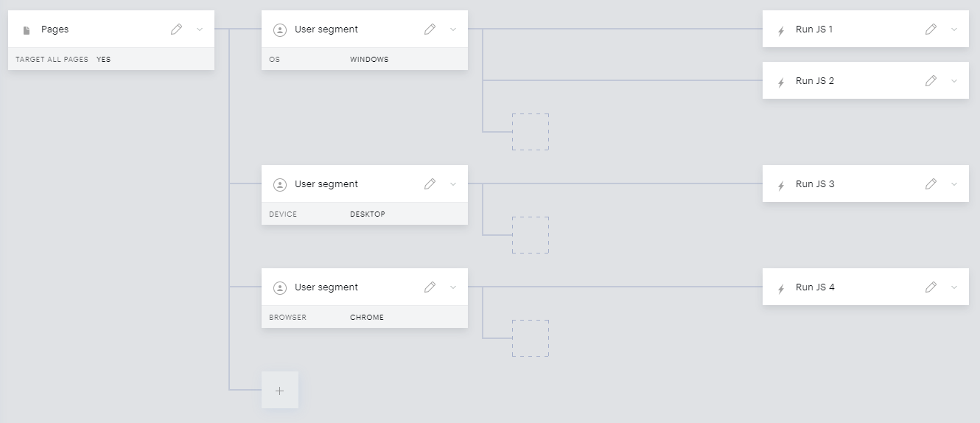This screenshot has height=423, width=980.
Task: Edit the Desktop device user segment
Action: click(x=430, y=184)
